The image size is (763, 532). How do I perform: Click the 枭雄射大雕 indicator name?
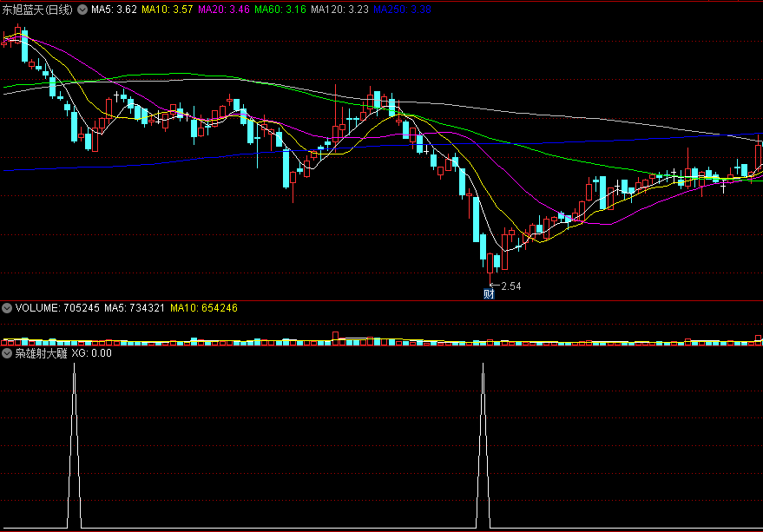pos(41,353)
